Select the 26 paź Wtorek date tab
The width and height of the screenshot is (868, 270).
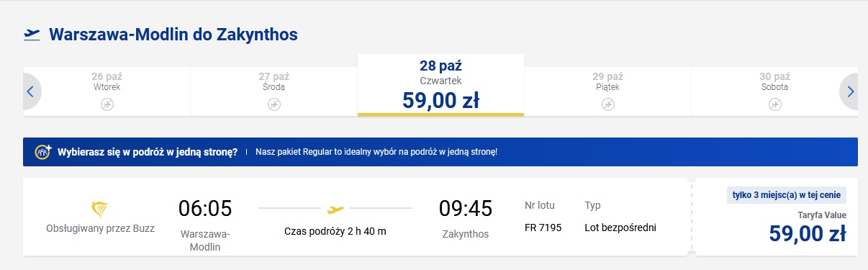[x=107, y=91]
